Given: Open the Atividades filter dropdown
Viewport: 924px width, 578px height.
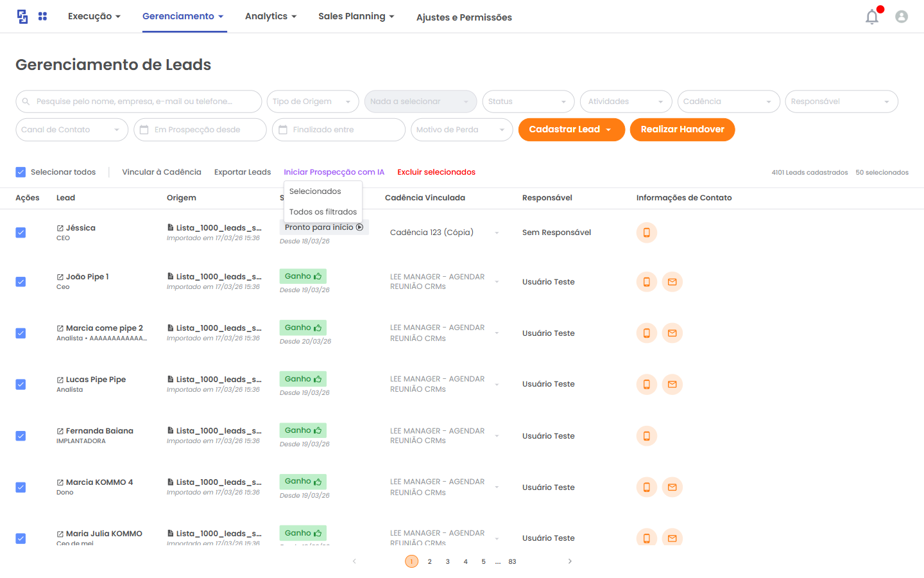Looking at the screenshot, I should pos(626,101).
